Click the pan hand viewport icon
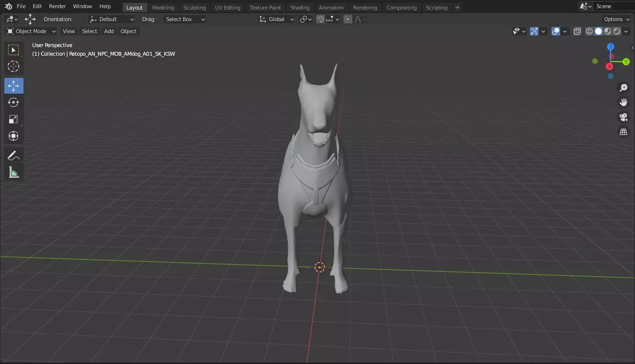The width and height of the screenshot is (635, 364). 623,102
